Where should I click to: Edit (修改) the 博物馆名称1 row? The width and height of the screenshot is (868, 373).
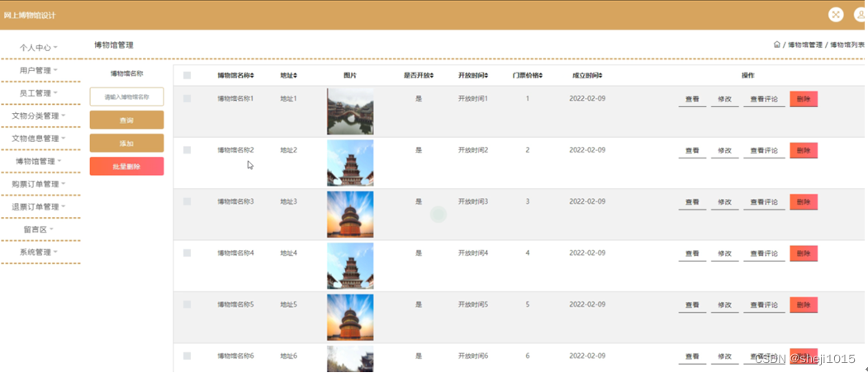(x=724, y=99)
